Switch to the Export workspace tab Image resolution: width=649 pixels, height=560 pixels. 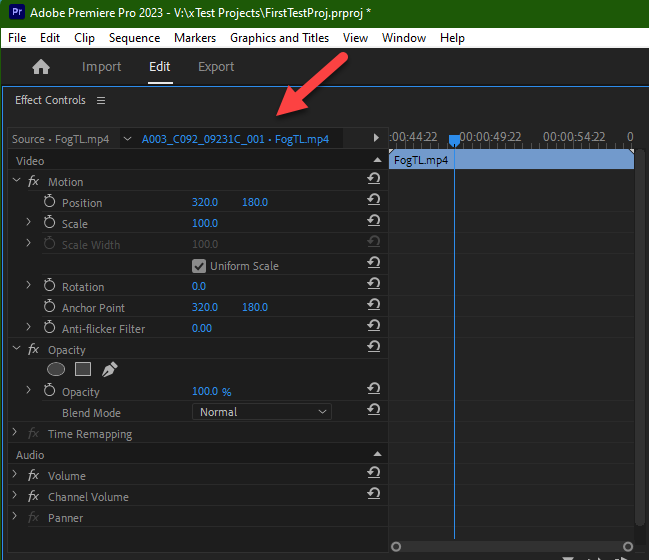216,67
